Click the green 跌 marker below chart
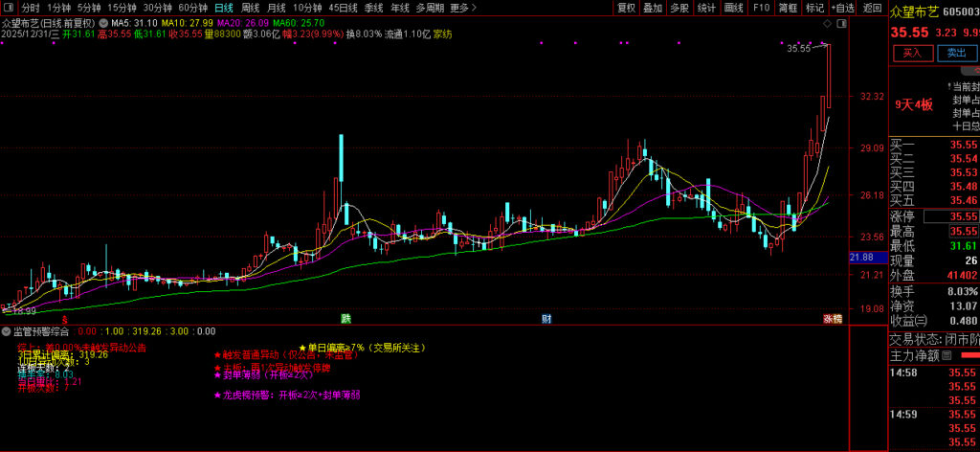The image size is (980, 452). click(345, 318)
